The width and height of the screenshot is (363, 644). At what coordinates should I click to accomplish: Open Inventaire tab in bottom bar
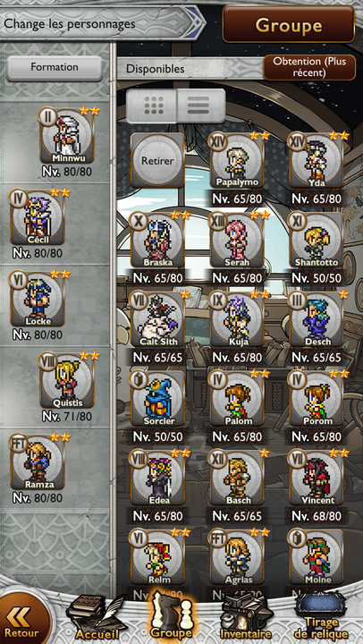tap(246, 620)
